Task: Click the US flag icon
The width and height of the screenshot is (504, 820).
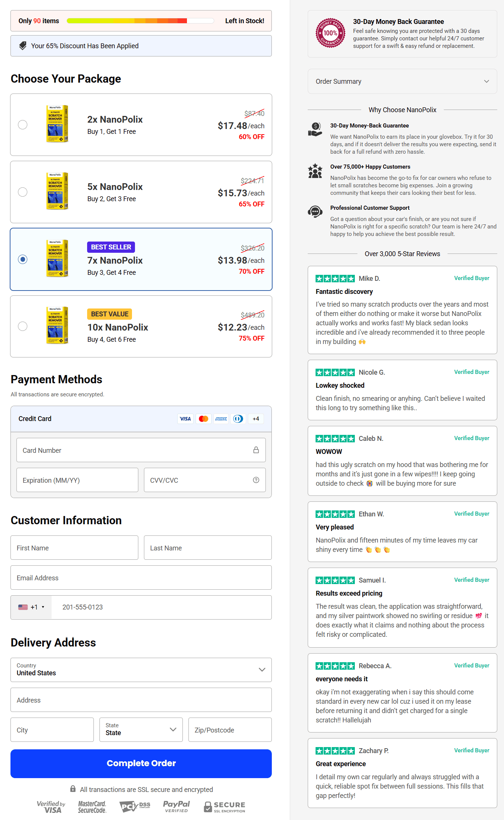Action: click(x=23, y=607)
